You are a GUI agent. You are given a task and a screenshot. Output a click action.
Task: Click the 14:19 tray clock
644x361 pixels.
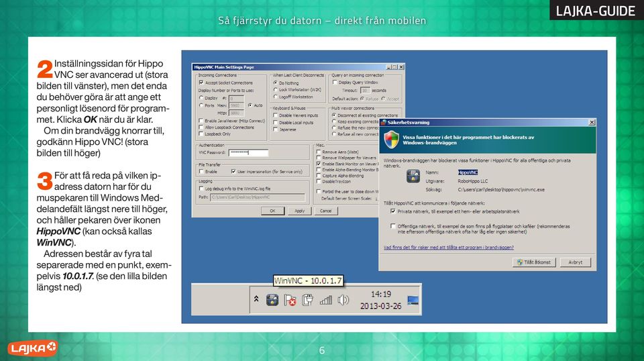(381, 294)
